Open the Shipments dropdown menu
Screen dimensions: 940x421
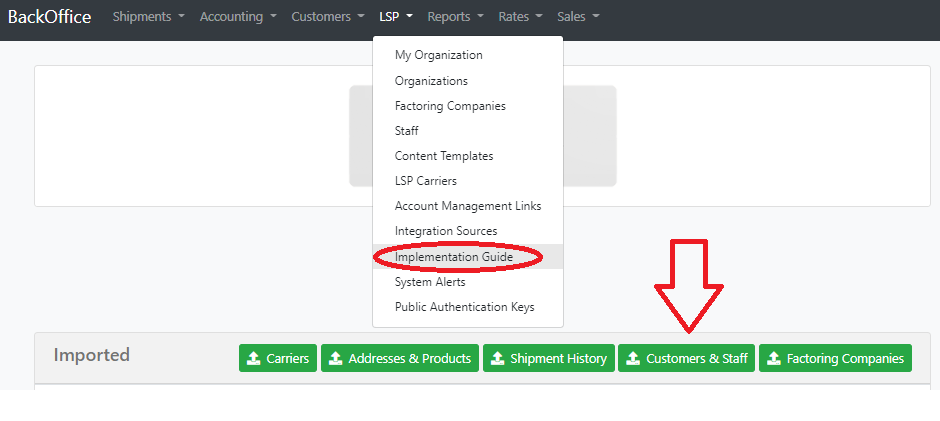pos(149,17)
